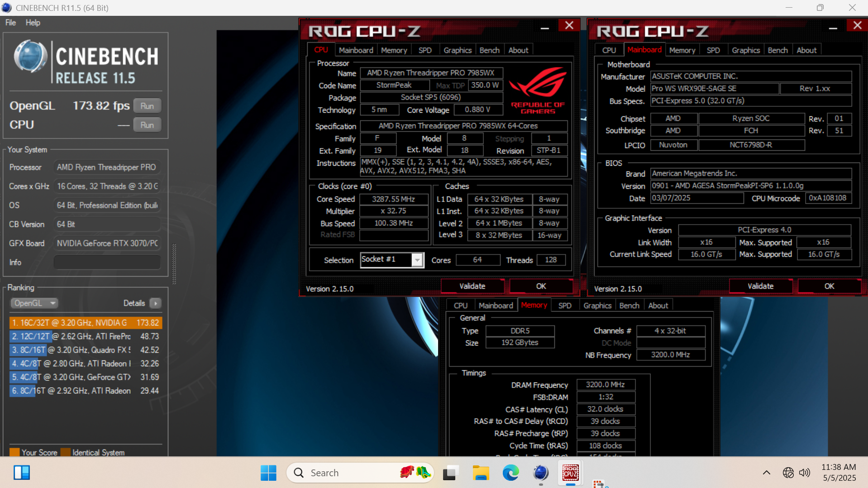
Task: Select ranking row 16C/32T NVIDIA 173.82
Action: 86,323
